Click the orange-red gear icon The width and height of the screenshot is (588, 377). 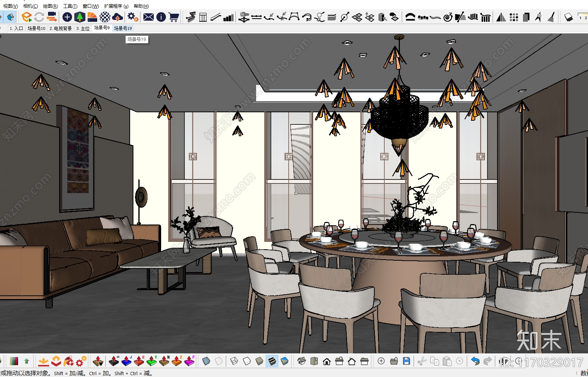81,361
